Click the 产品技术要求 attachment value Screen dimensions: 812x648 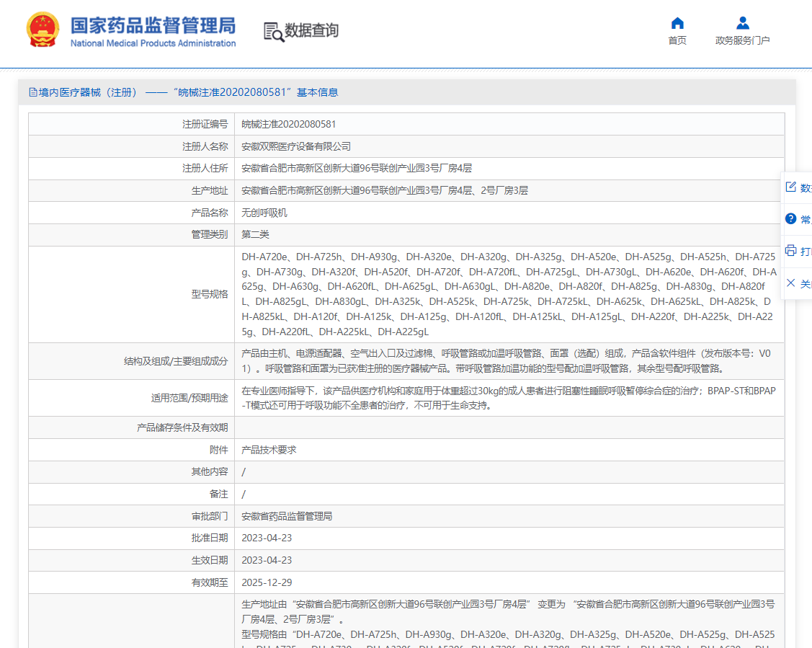(269, 450)
